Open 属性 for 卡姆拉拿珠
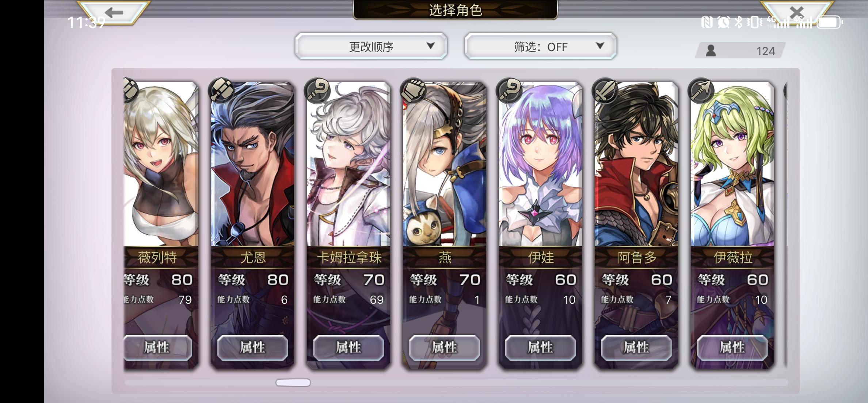 349,348
